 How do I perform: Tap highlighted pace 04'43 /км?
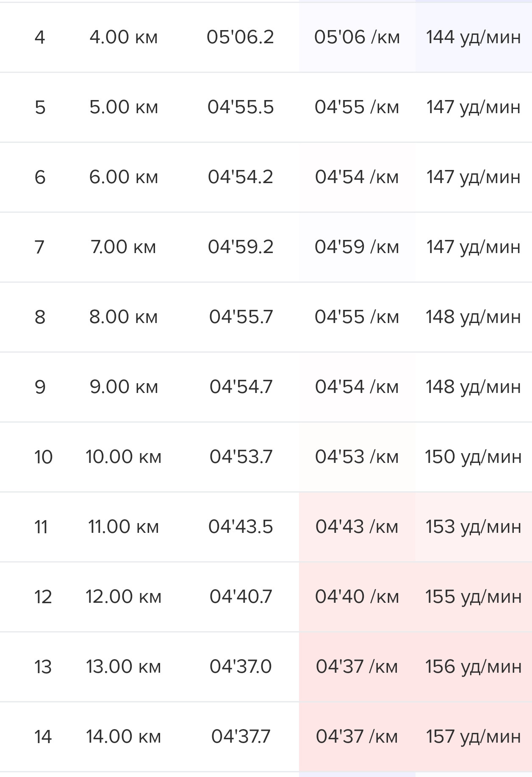[x=357, y=527]
